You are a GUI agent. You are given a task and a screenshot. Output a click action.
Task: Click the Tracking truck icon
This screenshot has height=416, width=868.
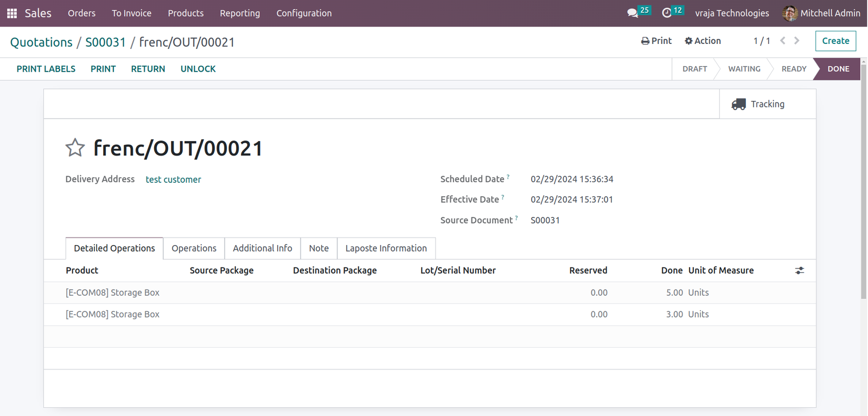pos(738,104)
